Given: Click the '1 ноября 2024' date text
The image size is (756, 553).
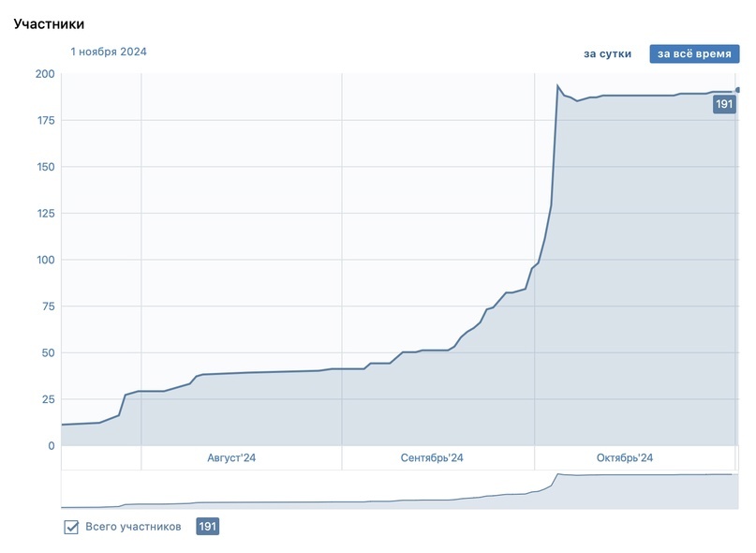Looking at the screenshot, I should click(x=109, y=52).
